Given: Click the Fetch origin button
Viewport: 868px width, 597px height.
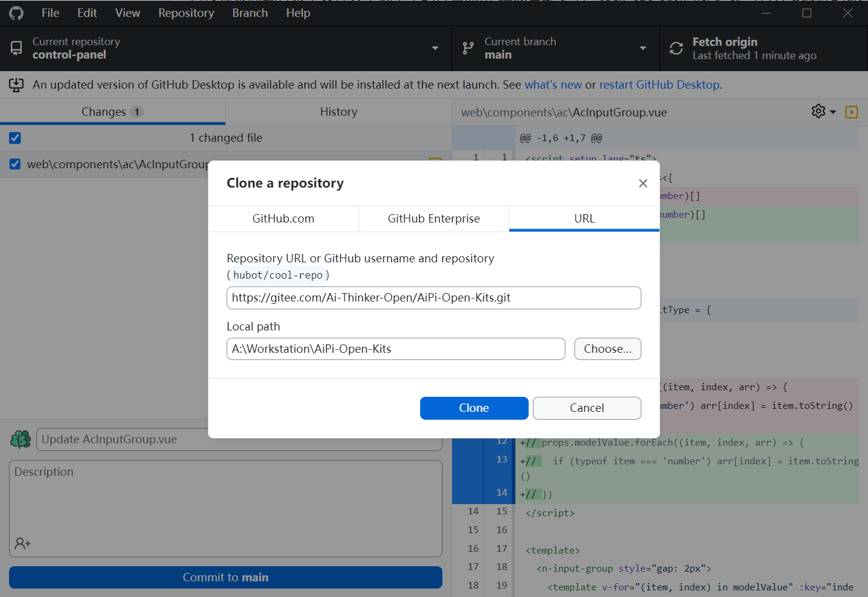Looking at the screenshot, I should click(x=764, y=48).
